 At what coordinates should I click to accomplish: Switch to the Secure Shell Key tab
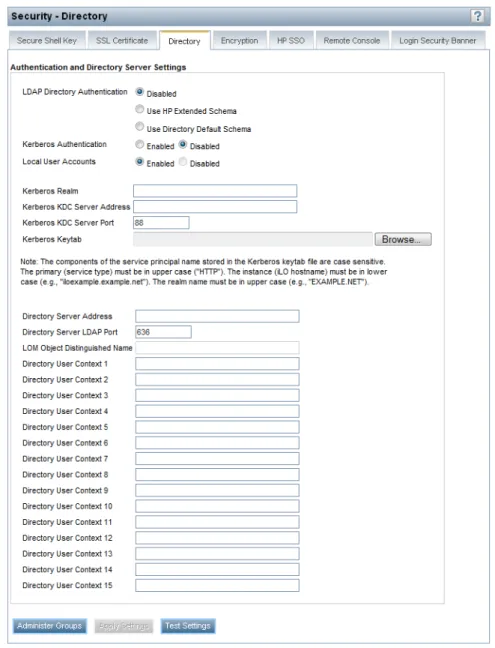[47, 40]
